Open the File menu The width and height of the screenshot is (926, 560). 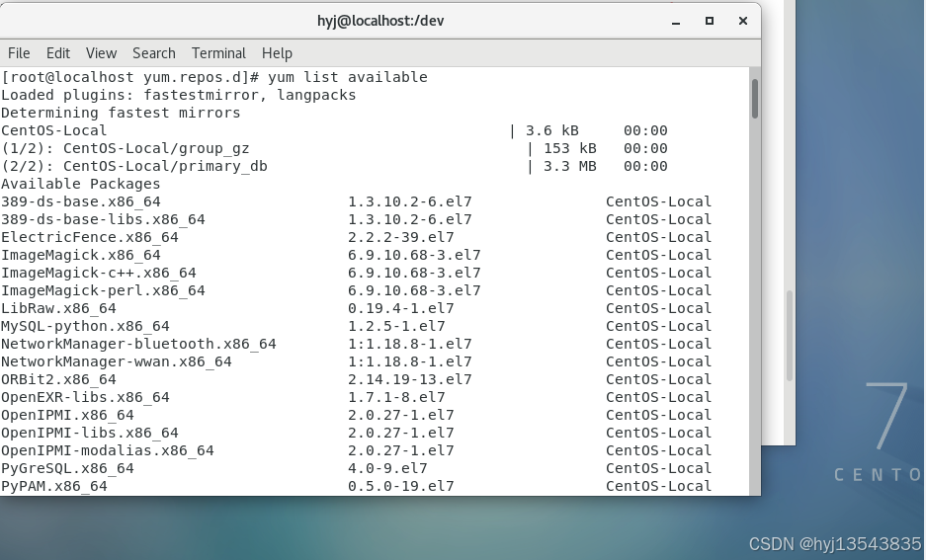tap(19, 53)
